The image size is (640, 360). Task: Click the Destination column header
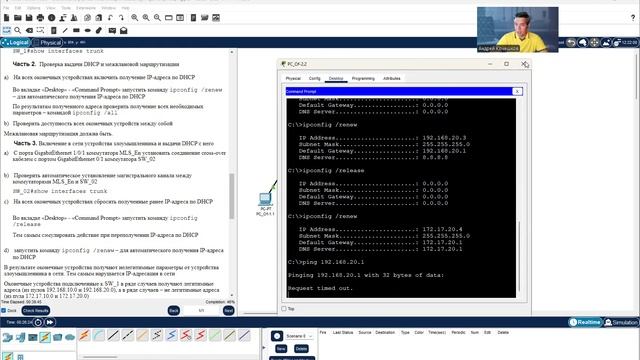tap(385, 333)
